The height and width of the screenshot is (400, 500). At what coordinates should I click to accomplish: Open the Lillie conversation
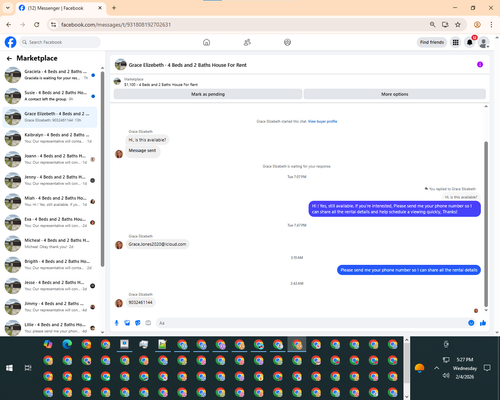point(50,327)
